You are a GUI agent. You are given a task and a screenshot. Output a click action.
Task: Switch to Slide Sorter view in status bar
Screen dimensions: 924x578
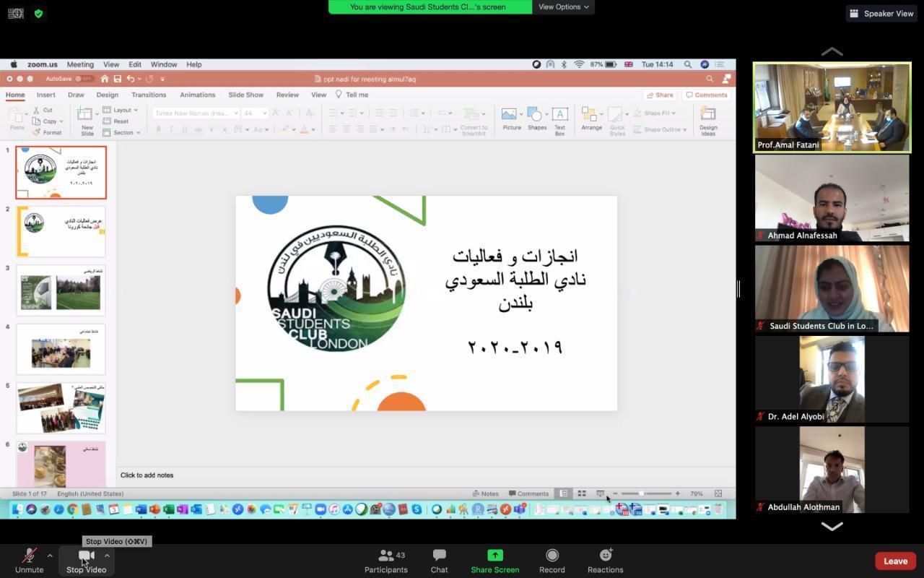coord(581,493)
